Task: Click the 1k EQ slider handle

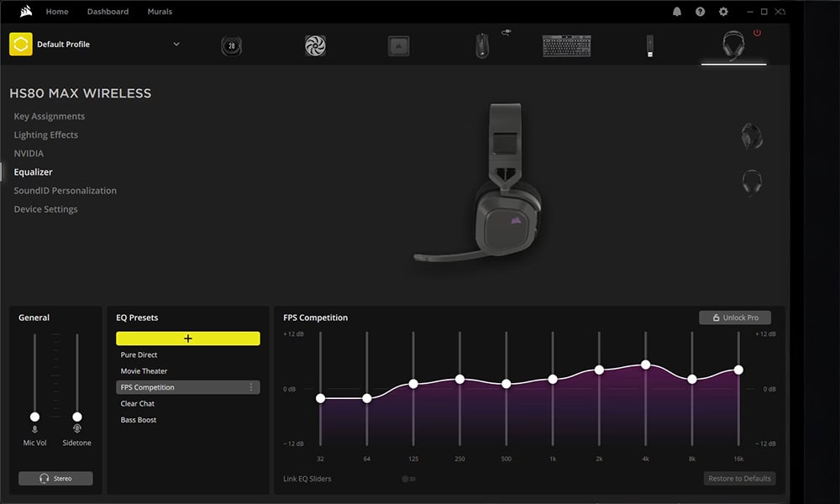Action: click(553, 379)
